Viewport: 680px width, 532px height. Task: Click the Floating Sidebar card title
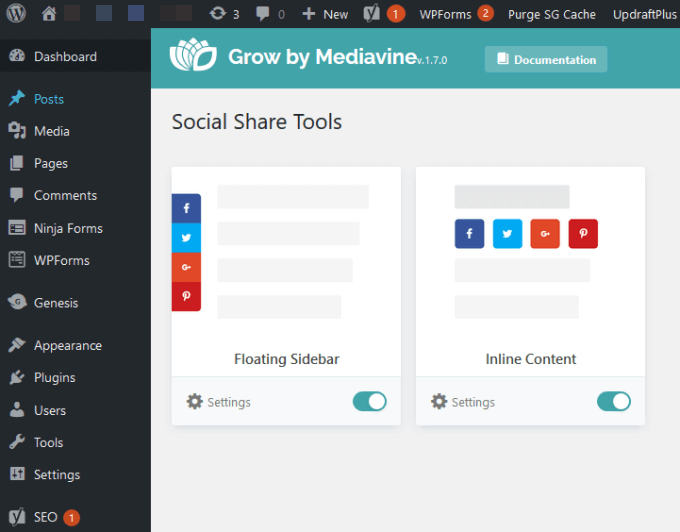tap(287, 359)
